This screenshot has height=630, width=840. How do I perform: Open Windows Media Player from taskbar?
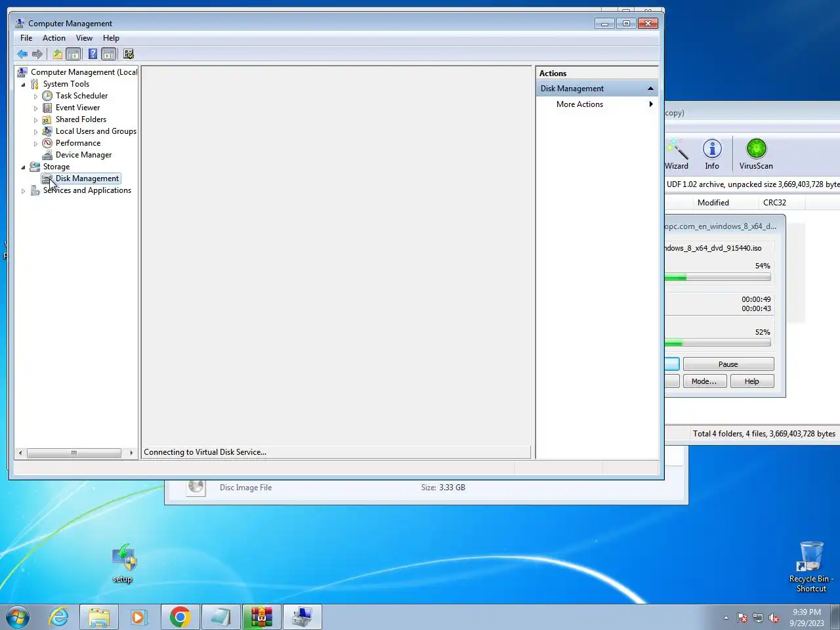(138, 617)
